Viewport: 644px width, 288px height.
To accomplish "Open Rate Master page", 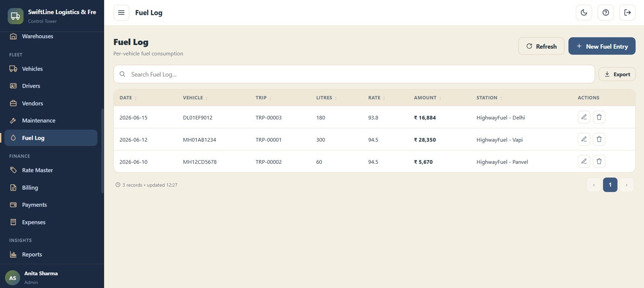I will (x=51, y=170).
